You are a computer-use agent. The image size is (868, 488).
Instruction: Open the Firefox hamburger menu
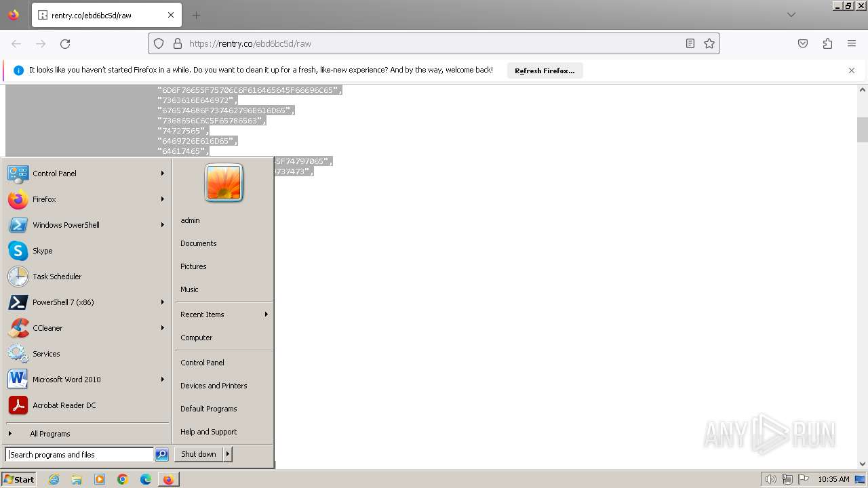click(852, 43)
